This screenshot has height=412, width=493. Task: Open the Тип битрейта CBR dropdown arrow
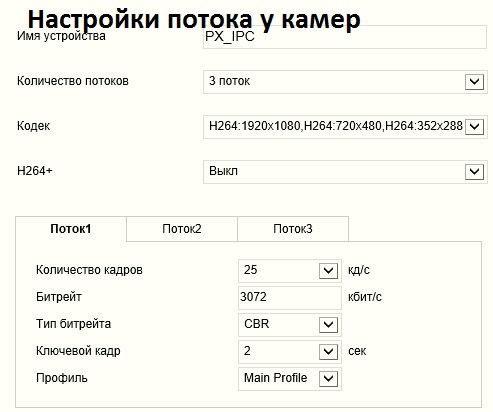[x=328, y=325]
